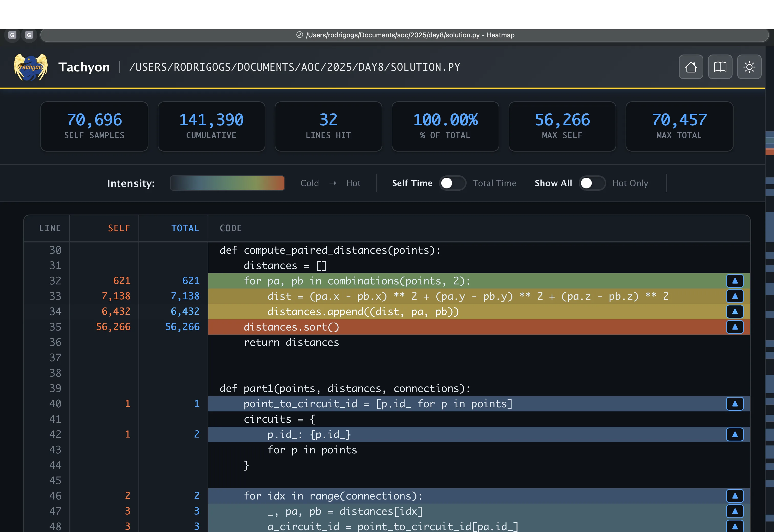Open the documentation book icon button
Viewport: 774px width, 532px height.
click(720, 67)
